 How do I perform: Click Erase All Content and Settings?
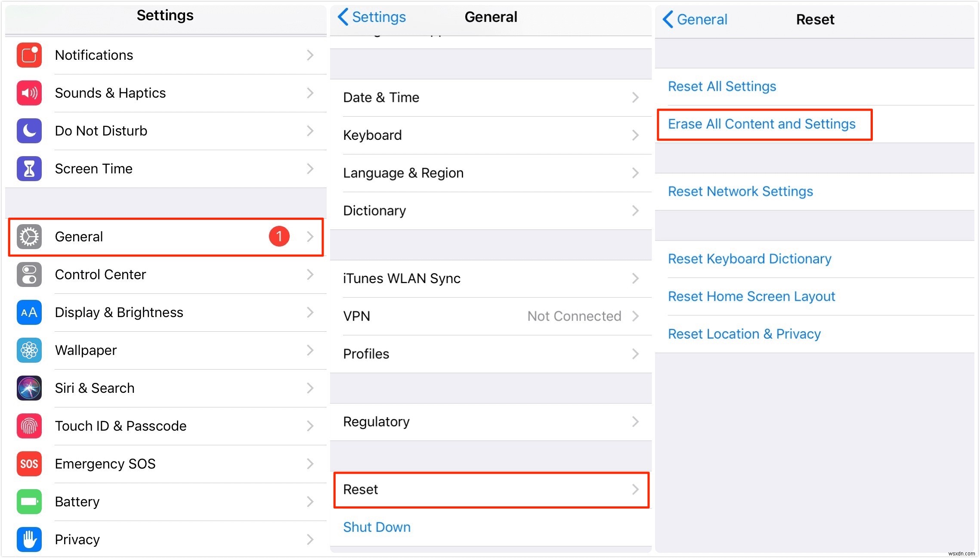pyautogui.click(x=761, y=124)
